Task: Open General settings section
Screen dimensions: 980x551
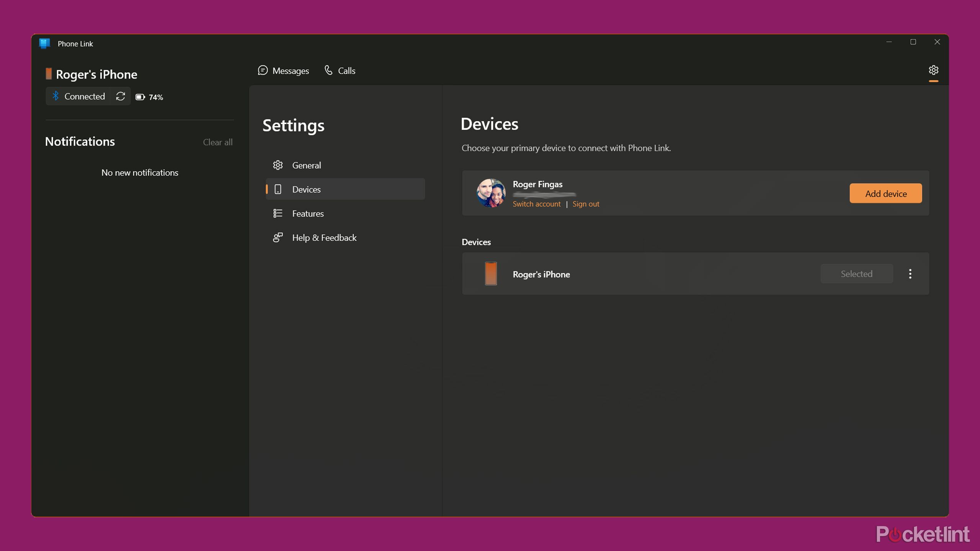Action: (345, 165)
